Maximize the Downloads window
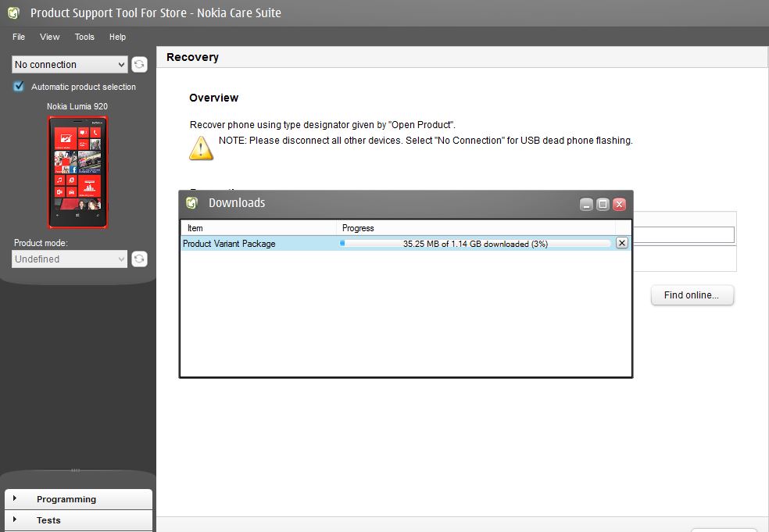 tap(603, 205)
